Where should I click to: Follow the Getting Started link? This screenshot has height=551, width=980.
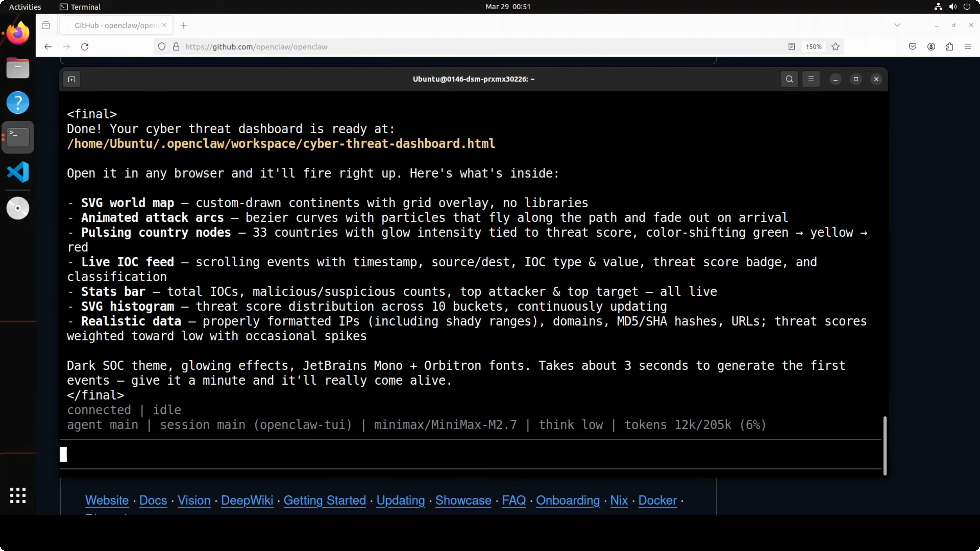[x=325, y=500]
